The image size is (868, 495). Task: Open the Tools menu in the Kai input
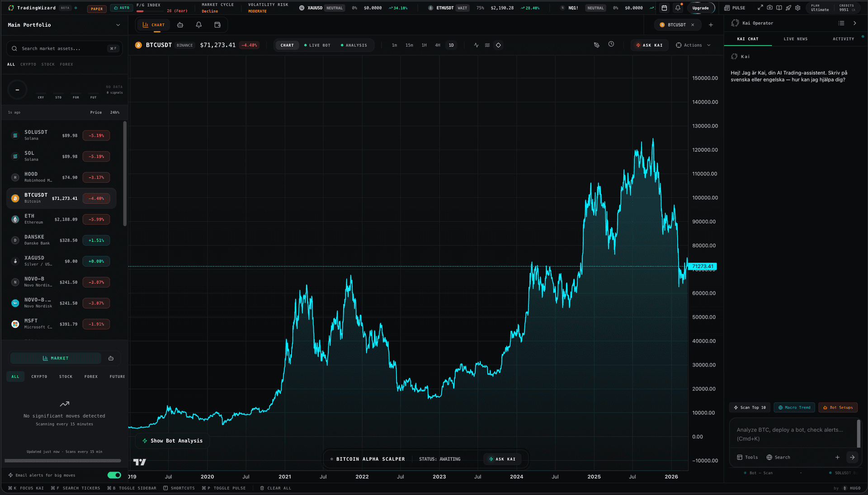pos(747,457)
